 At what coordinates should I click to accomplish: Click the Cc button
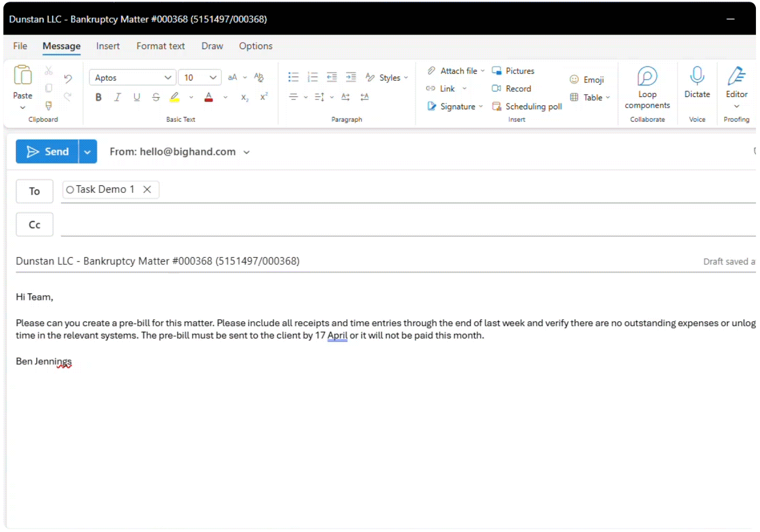click(34, 224)
